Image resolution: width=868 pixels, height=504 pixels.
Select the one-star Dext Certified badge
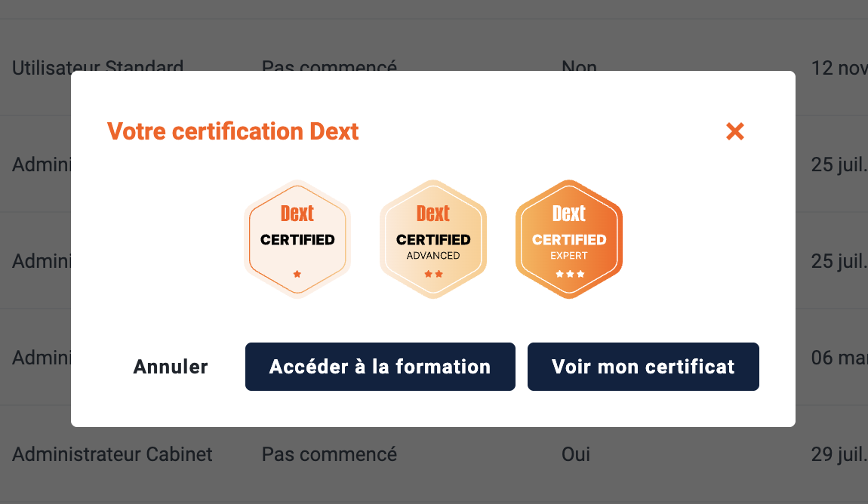tap(297, 239)
